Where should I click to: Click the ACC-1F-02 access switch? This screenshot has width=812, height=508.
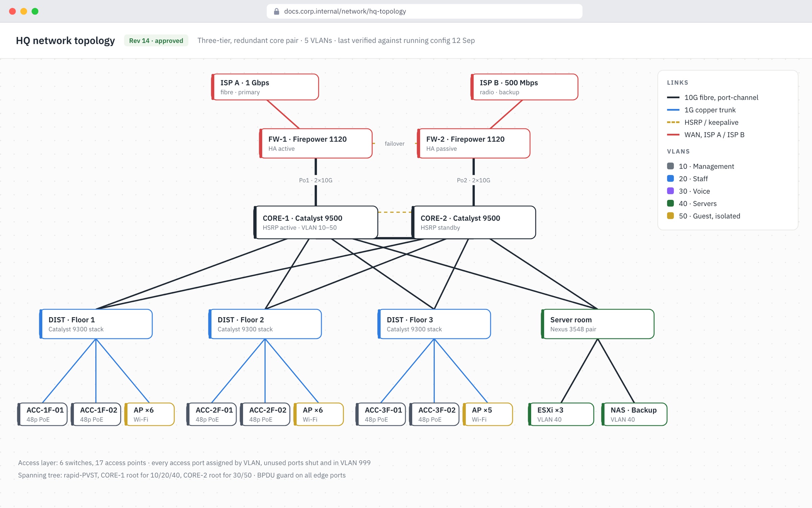(x=96, y=414)
